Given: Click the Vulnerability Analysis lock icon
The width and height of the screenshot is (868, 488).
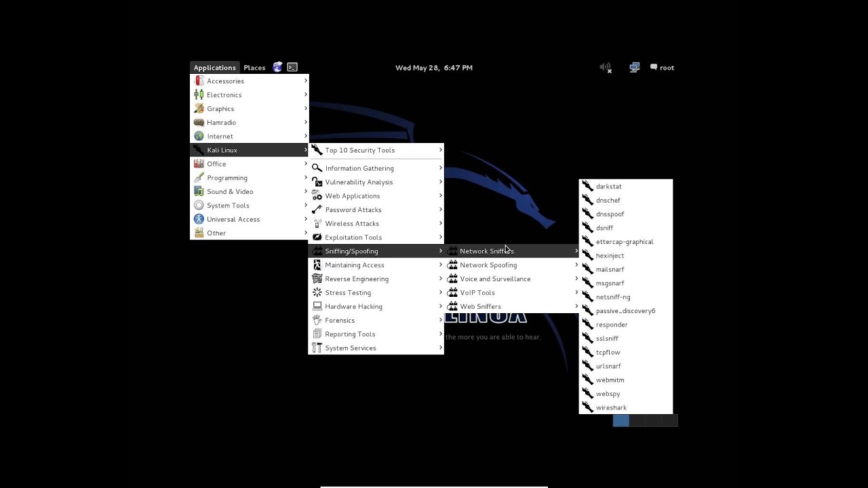Looking at the screenshot, I should point(317,182).
